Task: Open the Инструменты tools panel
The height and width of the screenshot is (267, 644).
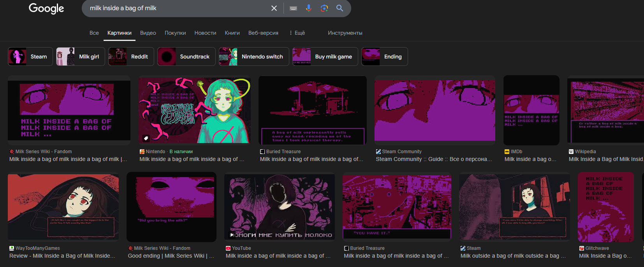Action: [345, 33]
